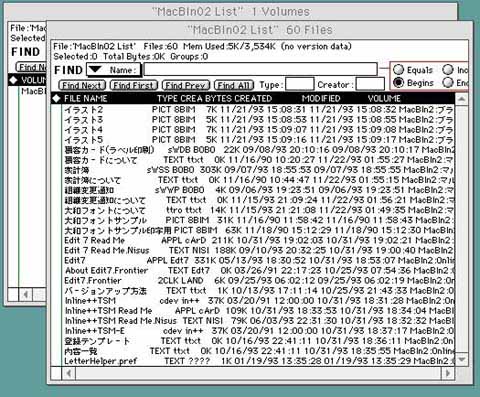The height and width of the screenshot is (397, 480).
Task: Select the file row イラスト5
Action: [x=259, y=139]
